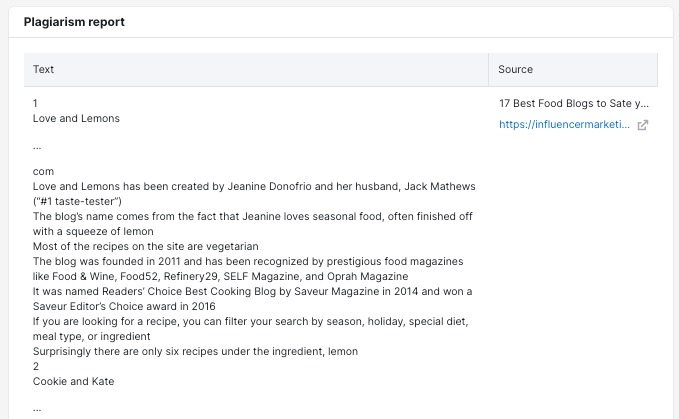The width and height of the screenshot is (679, 419).
Task: Click the sentence about squeeze of lemon
Action: [252, 224]
